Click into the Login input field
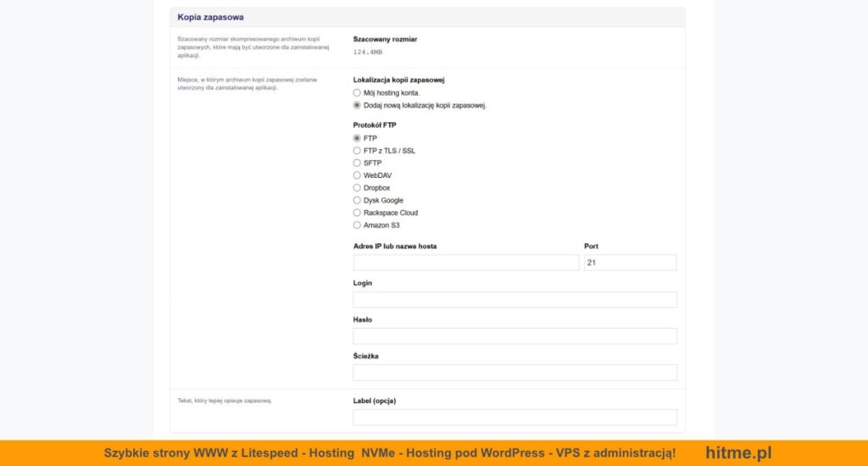868x466 pixels. pos(515,300)
